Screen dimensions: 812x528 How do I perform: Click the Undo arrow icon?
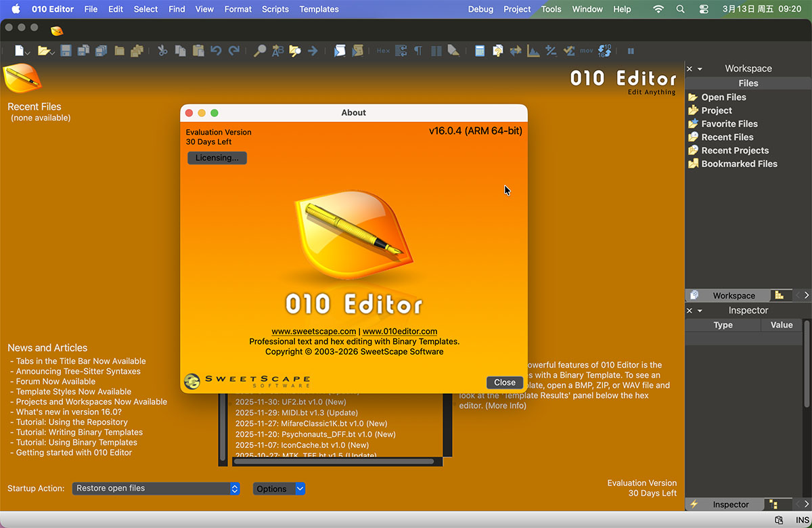216,51
